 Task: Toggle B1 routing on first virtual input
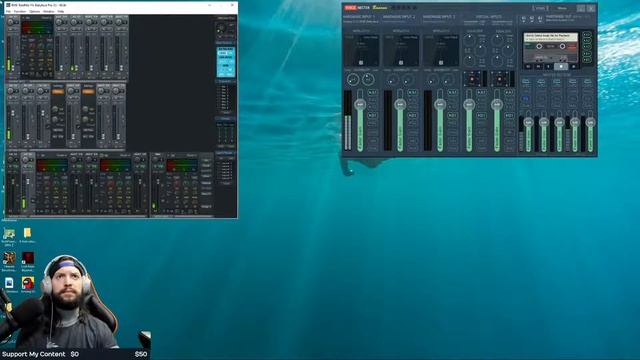point(481,116)
